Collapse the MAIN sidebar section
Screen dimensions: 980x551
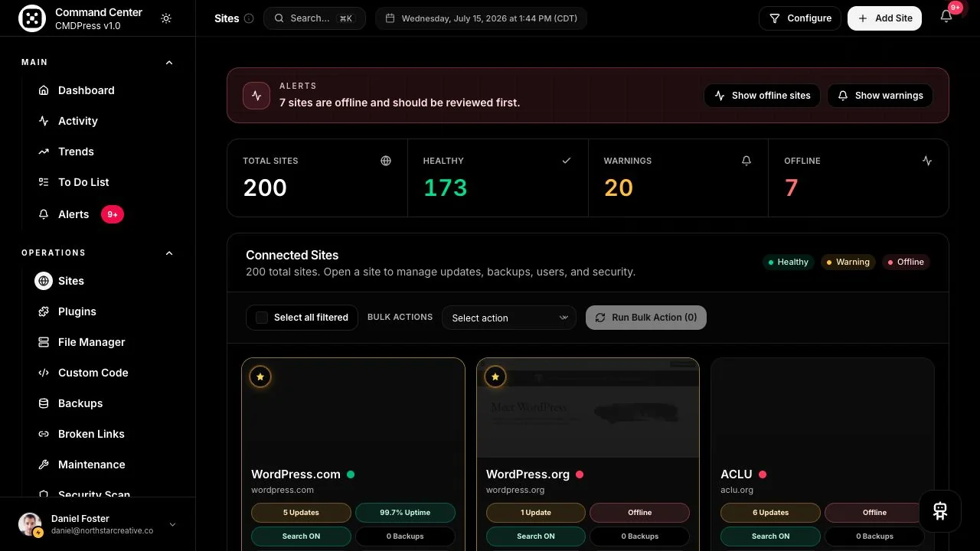click(x=169, y=63)
